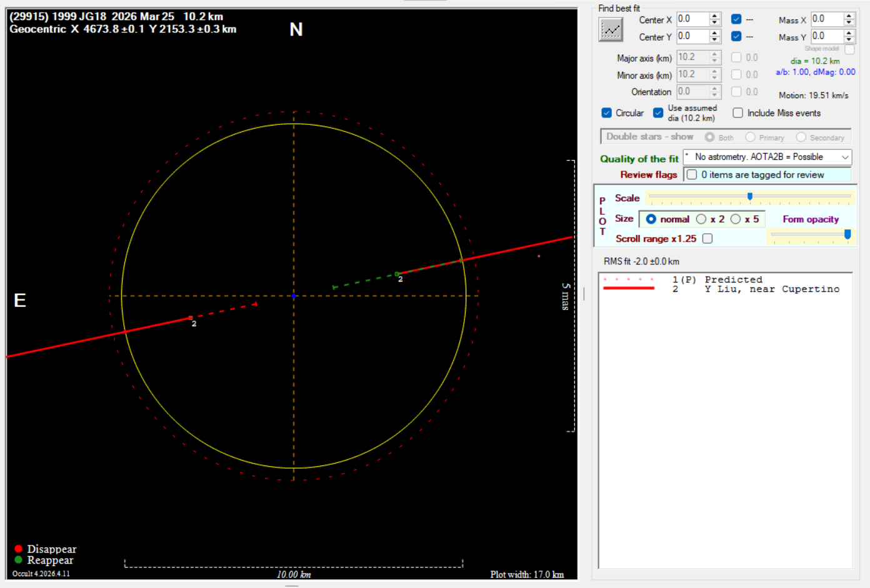Enable Scroll range x1.25 option
The width and height of the screenshot is (870, 588).
tap(707, 239)
